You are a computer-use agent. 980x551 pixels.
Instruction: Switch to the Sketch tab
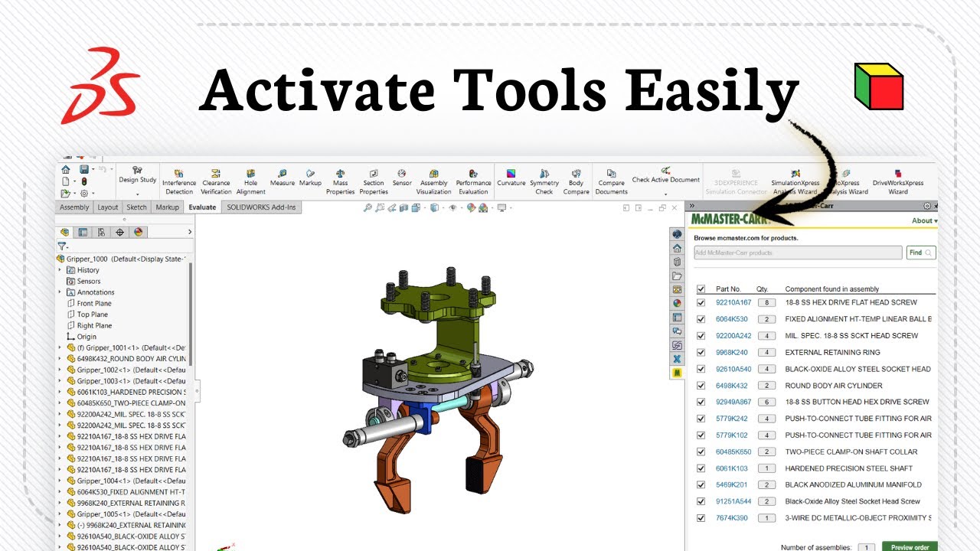point(136,207)
